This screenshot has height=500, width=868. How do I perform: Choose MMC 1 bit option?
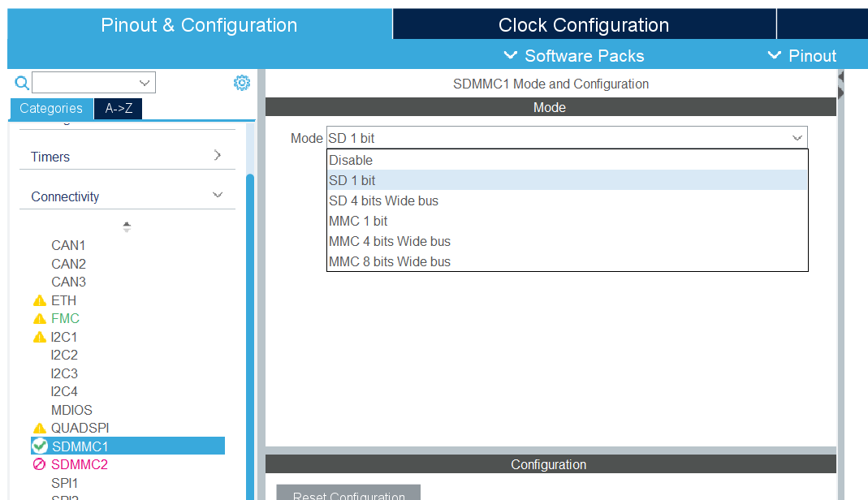pos(567,222)
